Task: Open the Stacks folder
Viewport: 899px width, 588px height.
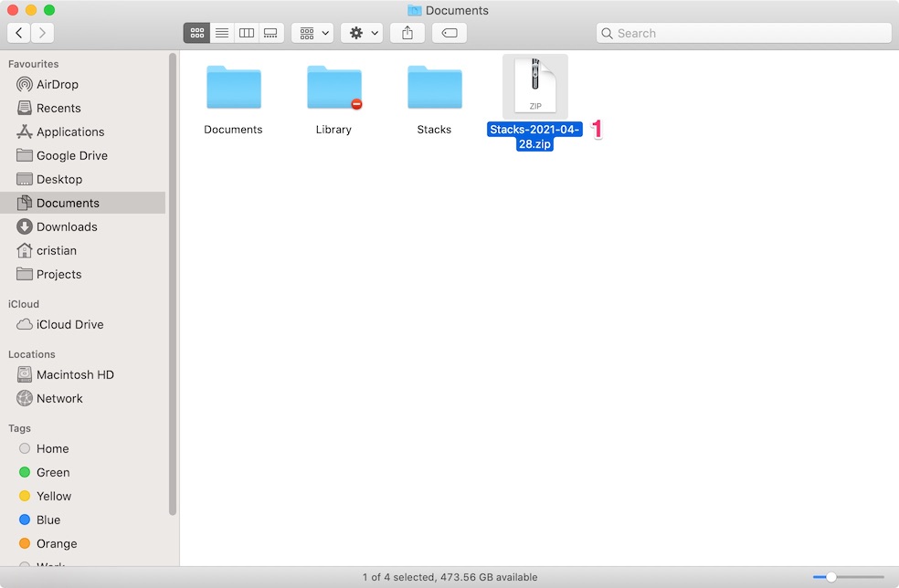Action: pos(434,89)
